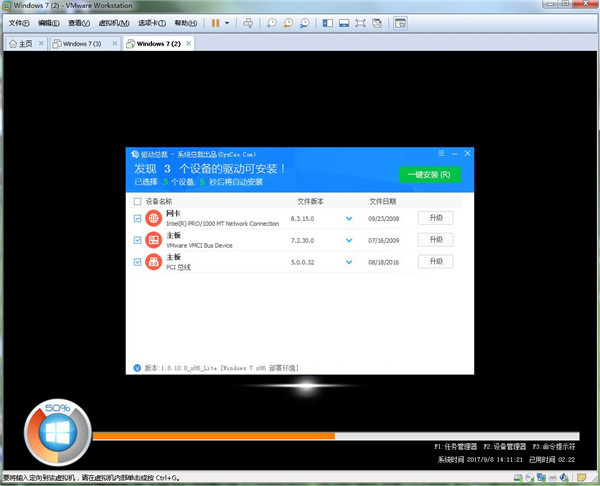Toggle the select-all 设备名称 checkbox

(x=137, y=201)
